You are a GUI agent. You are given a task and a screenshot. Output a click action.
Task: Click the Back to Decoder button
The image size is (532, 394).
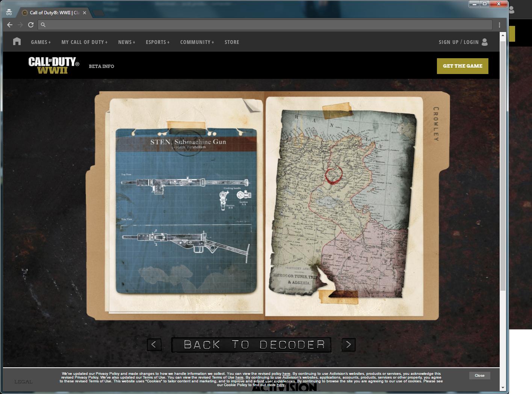[x=251, y=345]
